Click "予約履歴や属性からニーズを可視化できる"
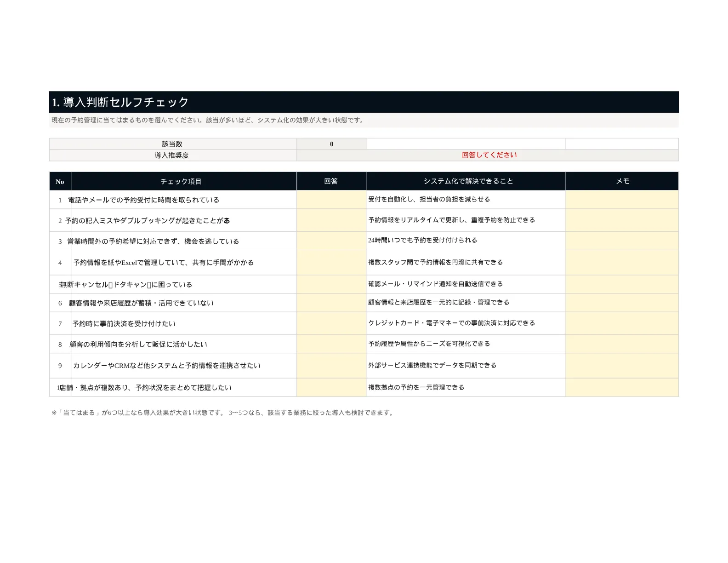 429,344
